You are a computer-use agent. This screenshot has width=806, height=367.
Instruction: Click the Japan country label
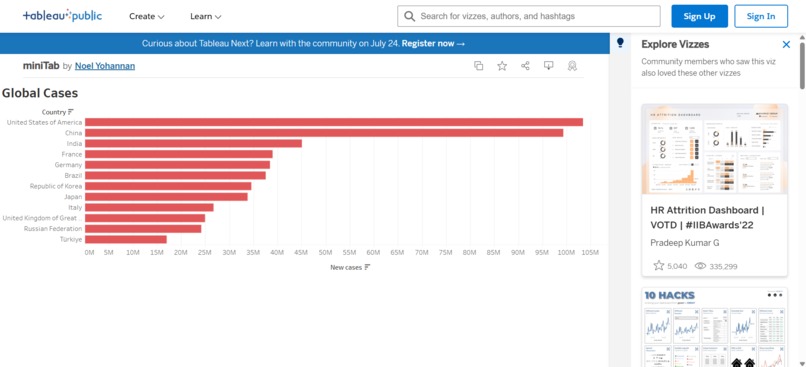tap(73, 197)
